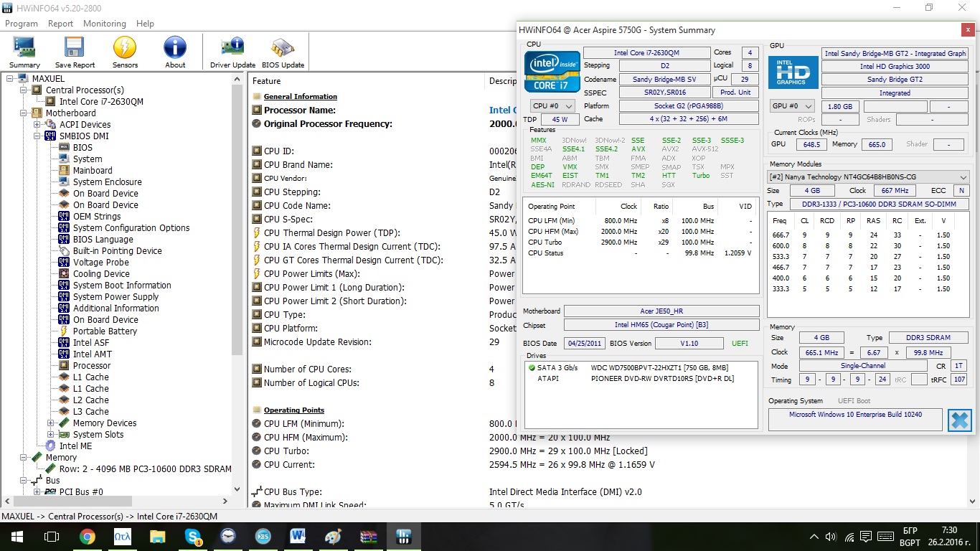Image resolution: width=980 pixels, height=551 pixels.
Task: Click the Intel Core i7 logo
Action: (x=552, y=71)
